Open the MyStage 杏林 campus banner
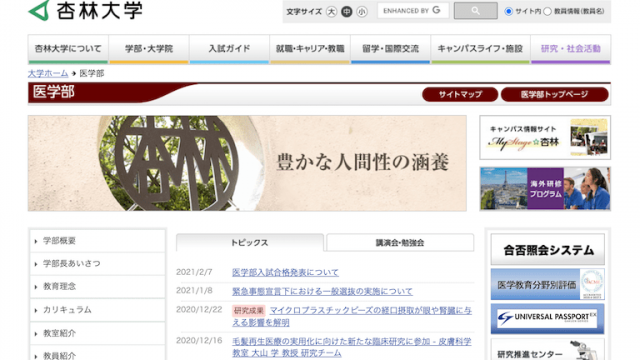The width and height of the screenshot is (640, 360). pyautogui.click(x=545, y=138)
